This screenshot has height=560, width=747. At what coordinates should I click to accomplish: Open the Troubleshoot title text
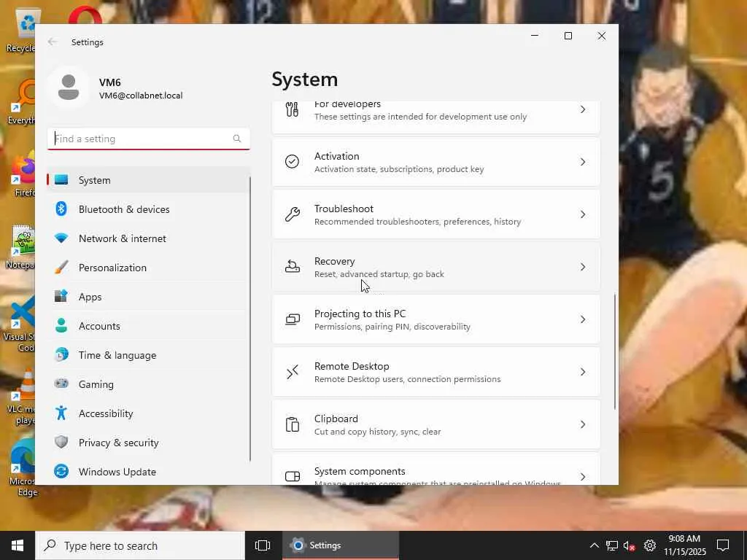344,209
